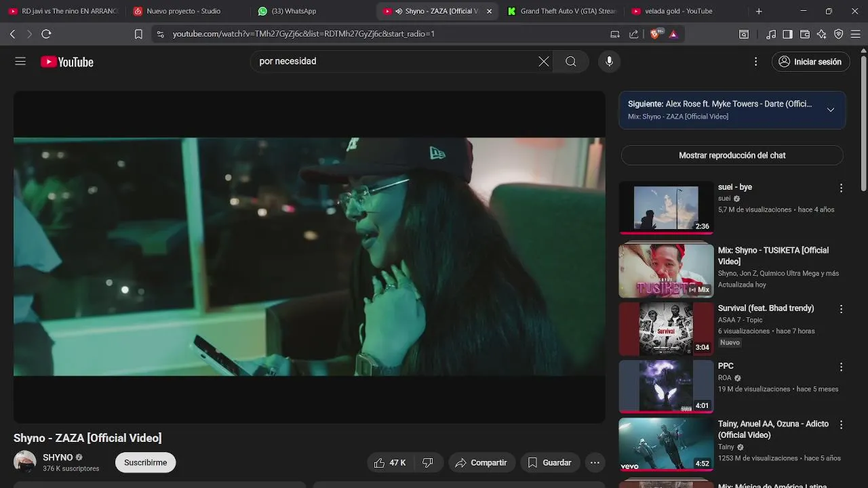Open TUSIKETA mix thumbnail

pyautogui.click(x=666, y=270)
